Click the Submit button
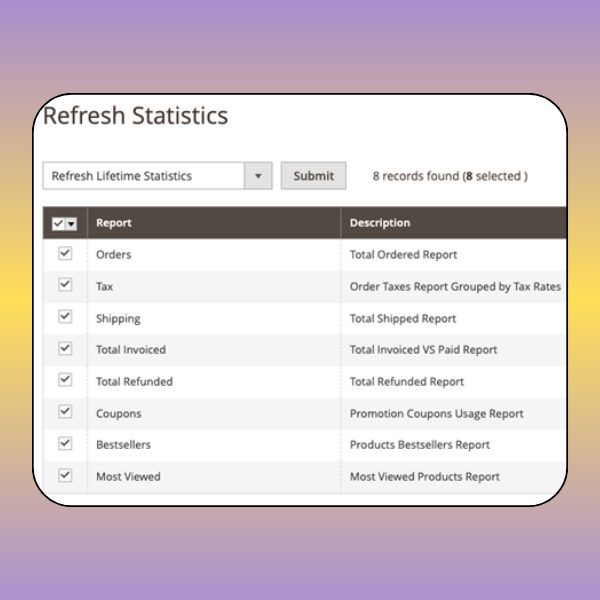The image size is (600, 600). 313,176
